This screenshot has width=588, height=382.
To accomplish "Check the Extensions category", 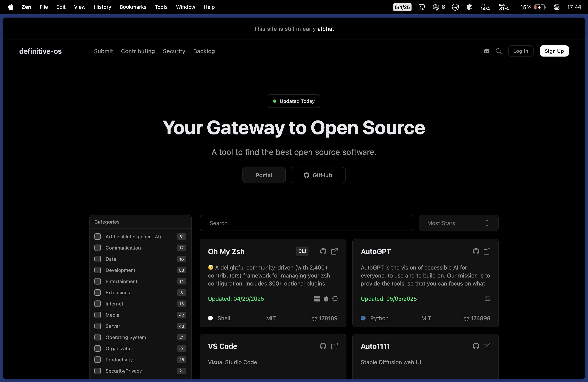I will point(98,292).
